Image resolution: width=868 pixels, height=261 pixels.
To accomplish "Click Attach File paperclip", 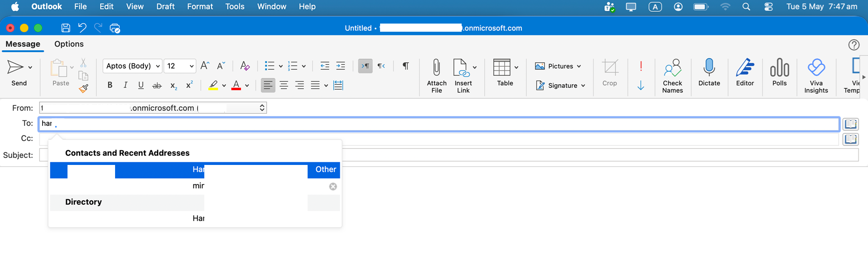I will pyautogui.click(x=437, y=76).
